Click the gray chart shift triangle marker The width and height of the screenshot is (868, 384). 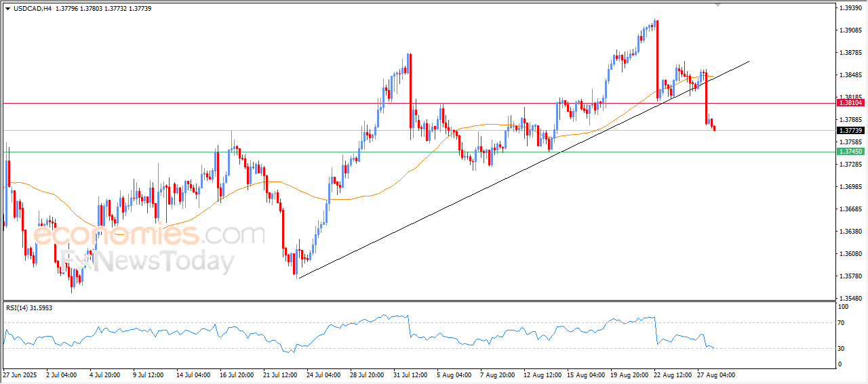[719, 5]
